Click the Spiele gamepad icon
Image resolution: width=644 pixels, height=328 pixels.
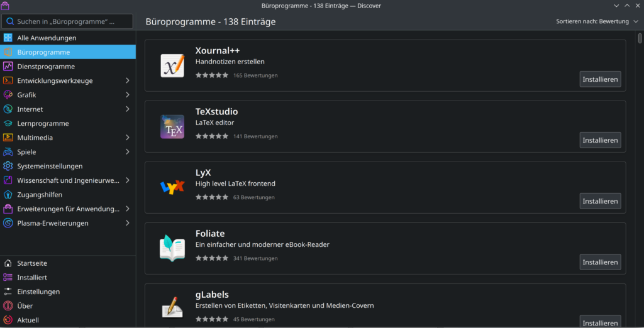pos(8,152)
